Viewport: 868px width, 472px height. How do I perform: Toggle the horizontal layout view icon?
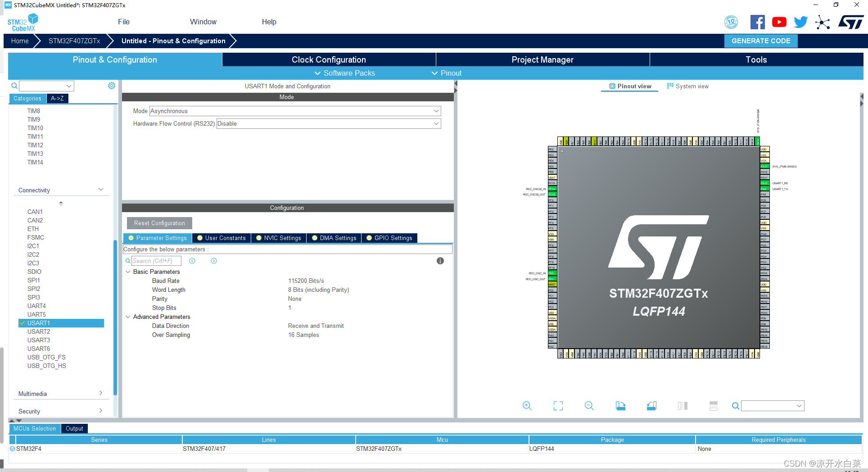pyautogui.click(x=714, y=406)
